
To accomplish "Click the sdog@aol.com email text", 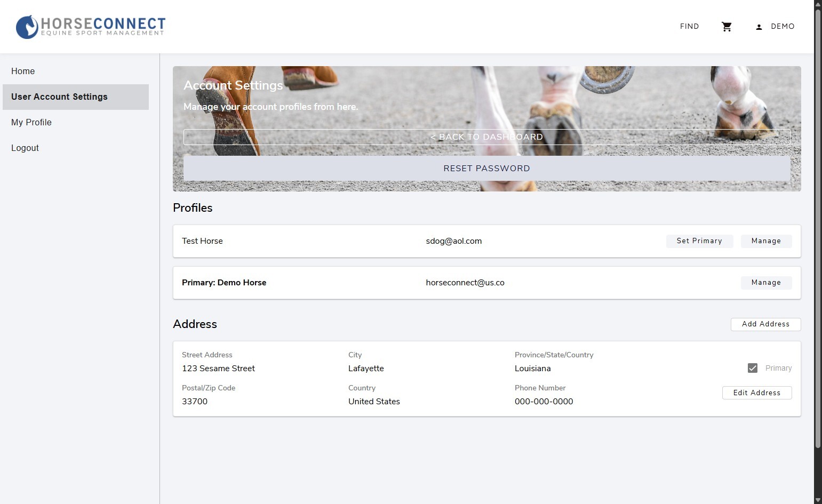I will click(453, 241).
